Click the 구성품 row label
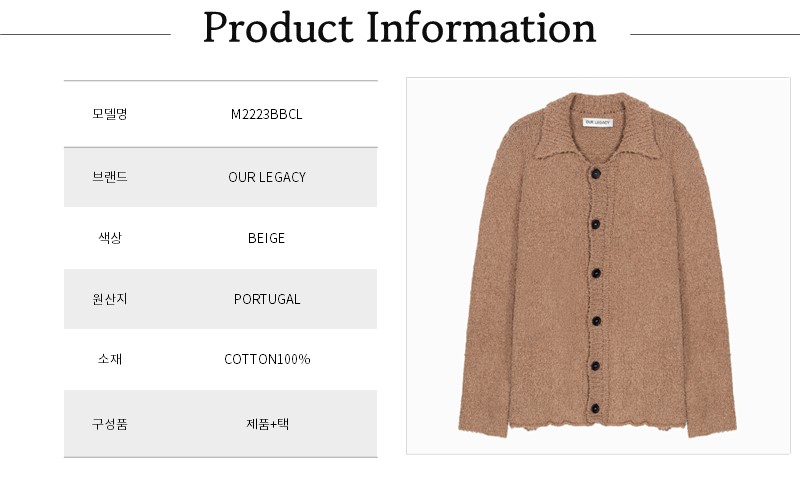This screenshot has height=491, width=800. [x=110, y=423]
